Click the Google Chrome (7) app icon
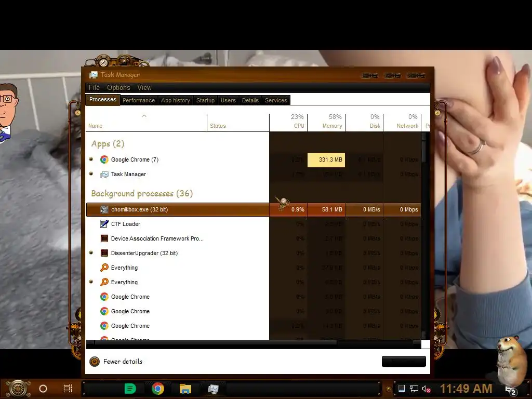 (104, 159)
